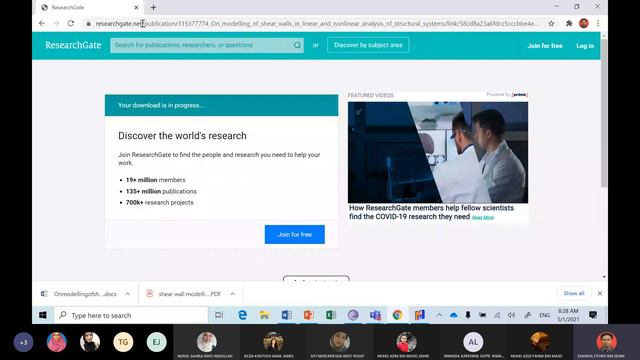Bookmark this page with the star icon

point(551,24)
